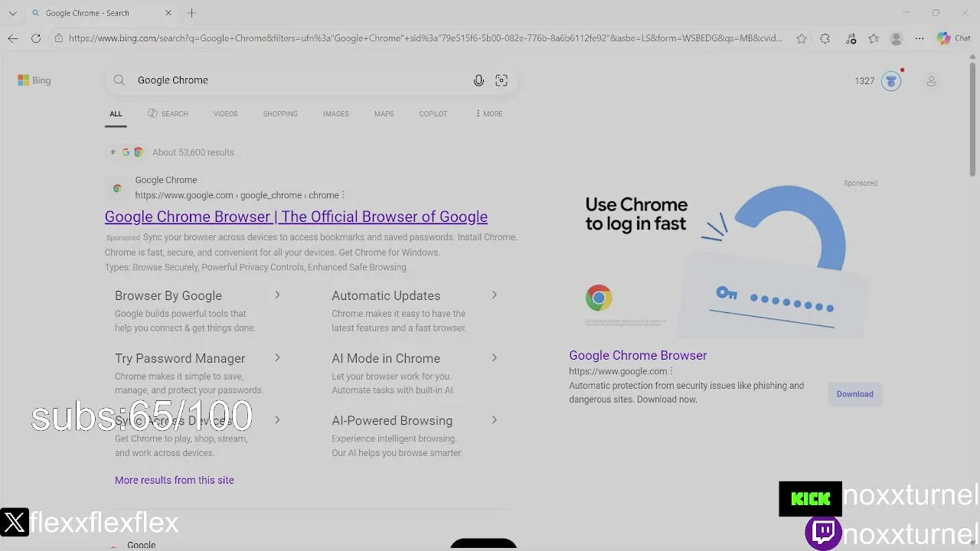Open Google Chrome Browser official title link
980x551 pixels.
[x=296, y=217]
